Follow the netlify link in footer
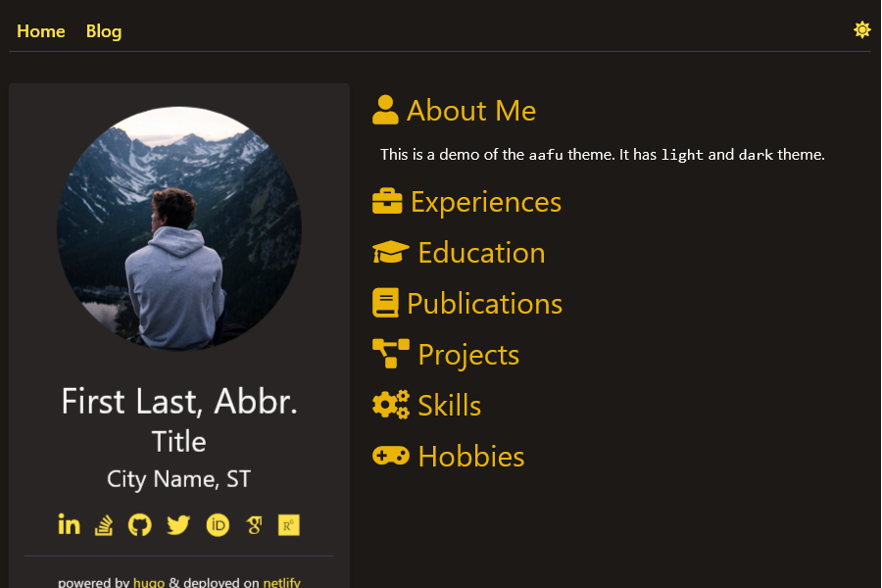 281,582
